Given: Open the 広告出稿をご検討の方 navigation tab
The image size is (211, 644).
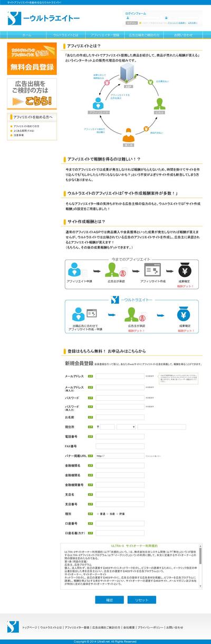Looking at the screenshot, I should (144, 34).
